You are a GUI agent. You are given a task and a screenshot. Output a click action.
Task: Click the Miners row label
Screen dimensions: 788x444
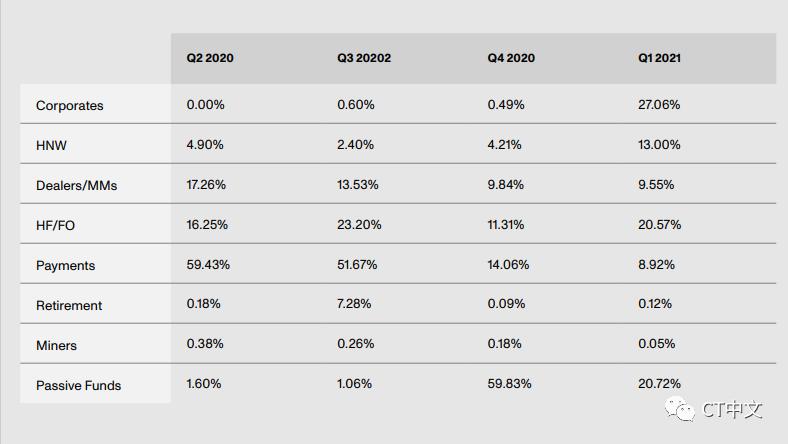[x=56, y=345]
